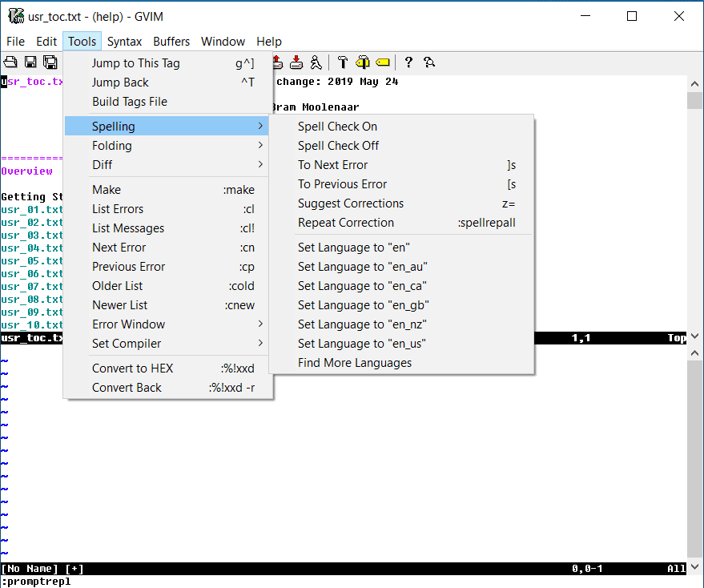Click the Make hammer toolbar icon
Image resolution: width=704 pixels, height=588 pixels.
[x=343, y=62]
